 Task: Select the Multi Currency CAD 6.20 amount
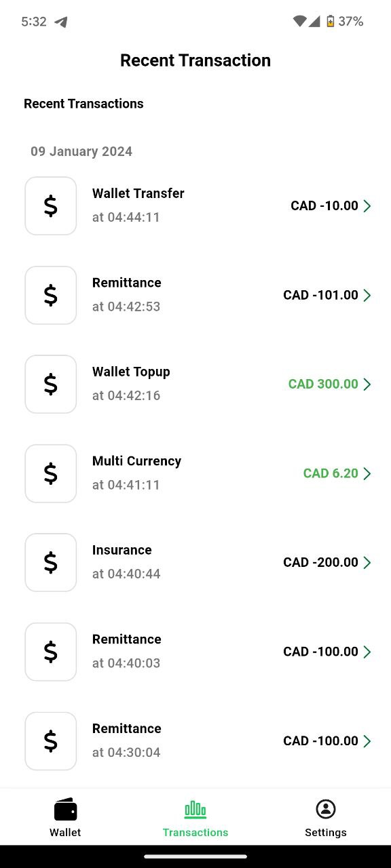coord(332,473)
